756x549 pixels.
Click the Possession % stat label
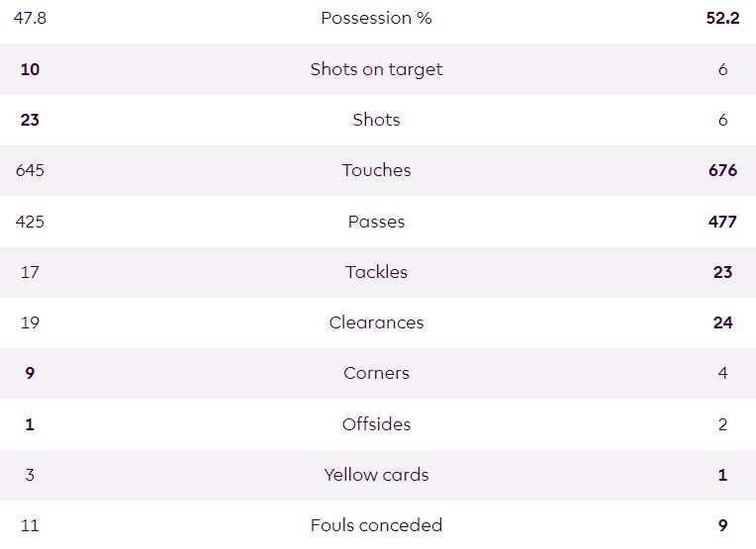tap(376, 18)
